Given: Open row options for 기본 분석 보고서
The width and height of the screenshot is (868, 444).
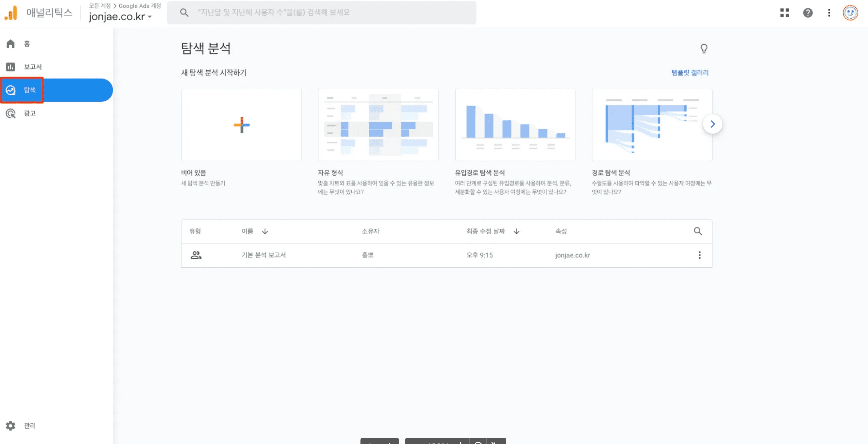Looking at the screenshot, I should [699, 255].
